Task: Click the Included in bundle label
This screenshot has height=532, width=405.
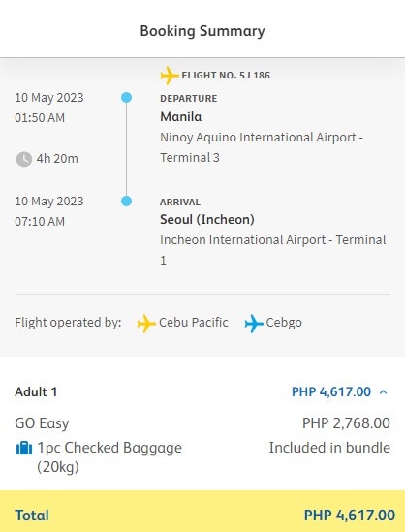Action: point(329,448)
